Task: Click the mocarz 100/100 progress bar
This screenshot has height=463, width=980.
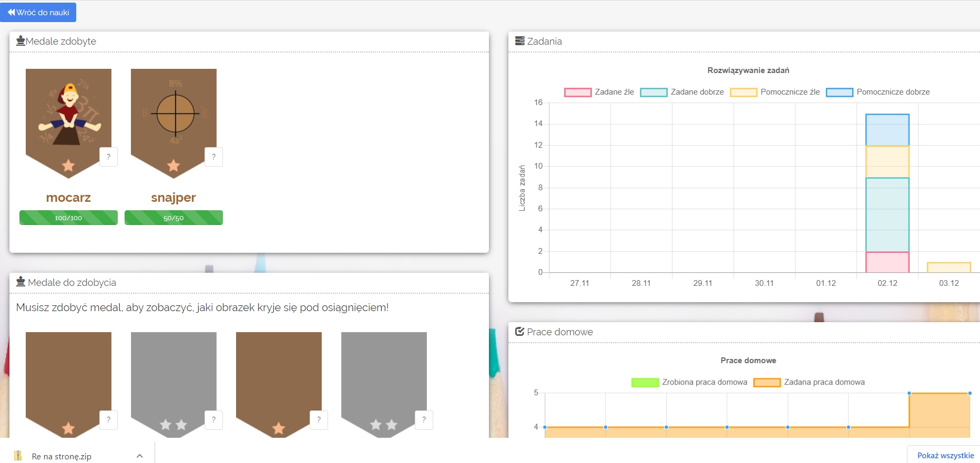Action: (68, 218)
